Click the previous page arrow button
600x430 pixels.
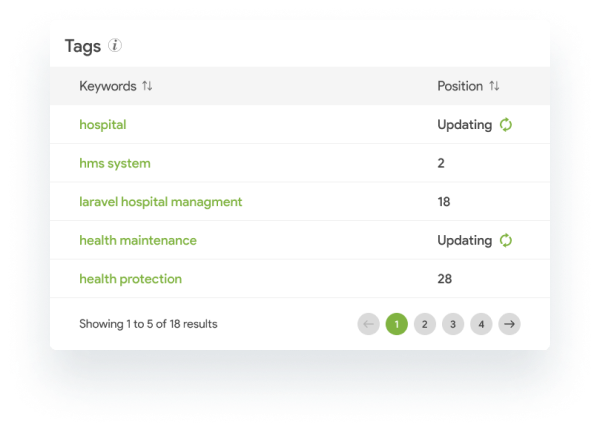tap(368, 324)
